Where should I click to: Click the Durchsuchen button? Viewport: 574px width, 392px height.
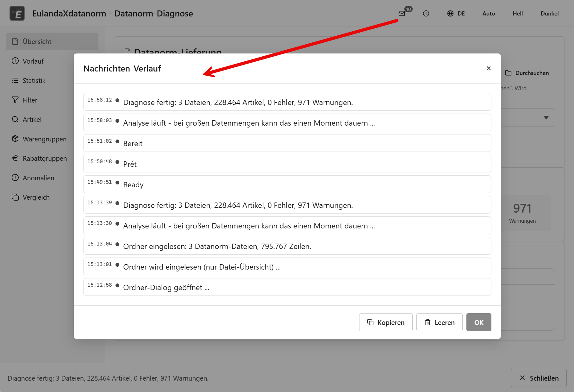coord(527,73)
